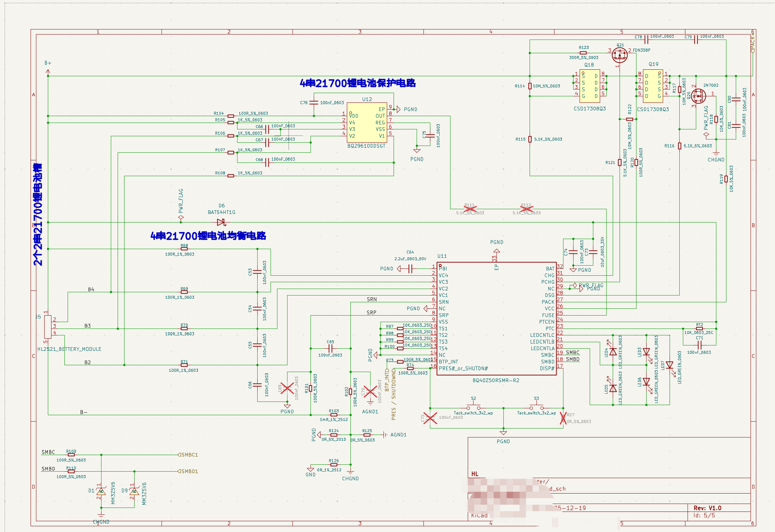Select the U12 BQ296100DSGT IC symbol
Viewport: 775px width, 532px height.
pyautogui.click(x=367, y=122)
